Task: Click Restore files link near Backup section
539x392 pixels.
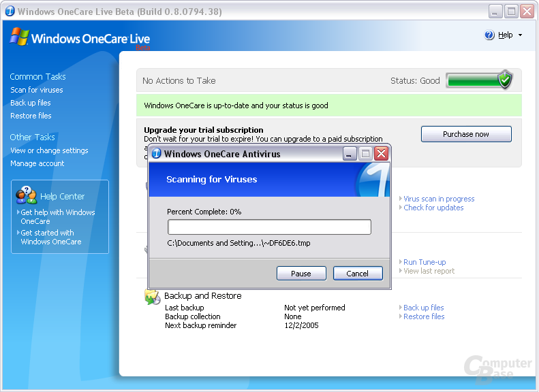Action: point(424,317)
